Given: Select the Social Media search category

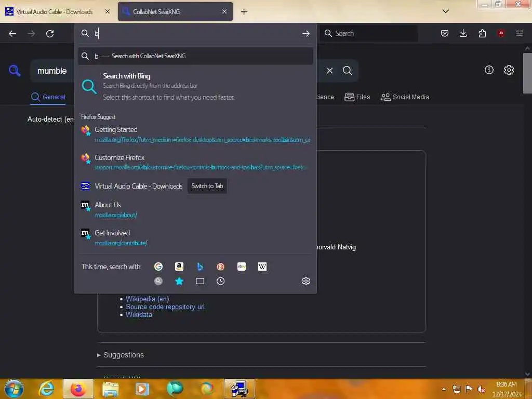Looking at the screenshot, I should 405,97.
